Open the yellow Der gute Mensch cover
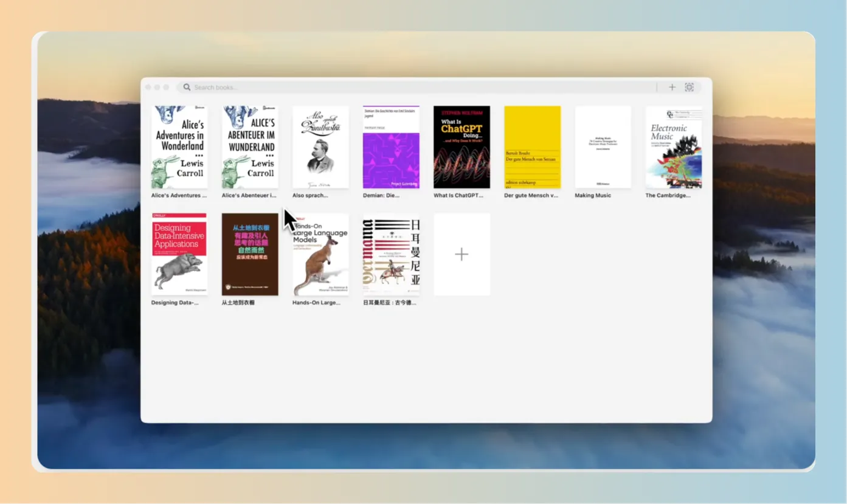Image resolution: width=847 pixels, height=504 pixels. (532, 147)
